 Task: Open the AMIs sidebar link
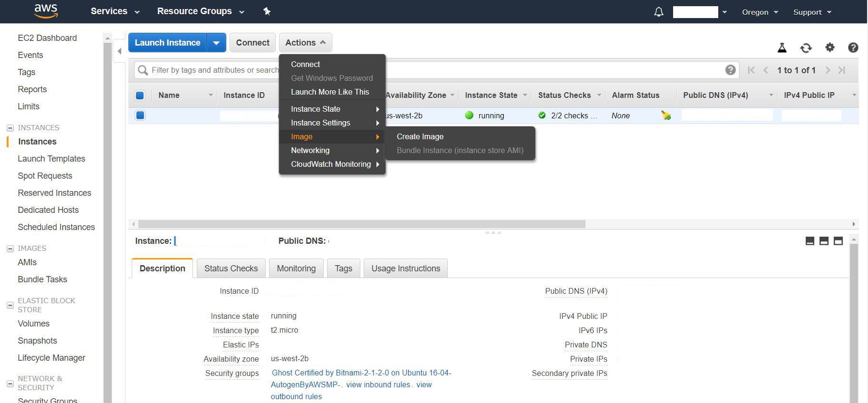coord(27,262)
